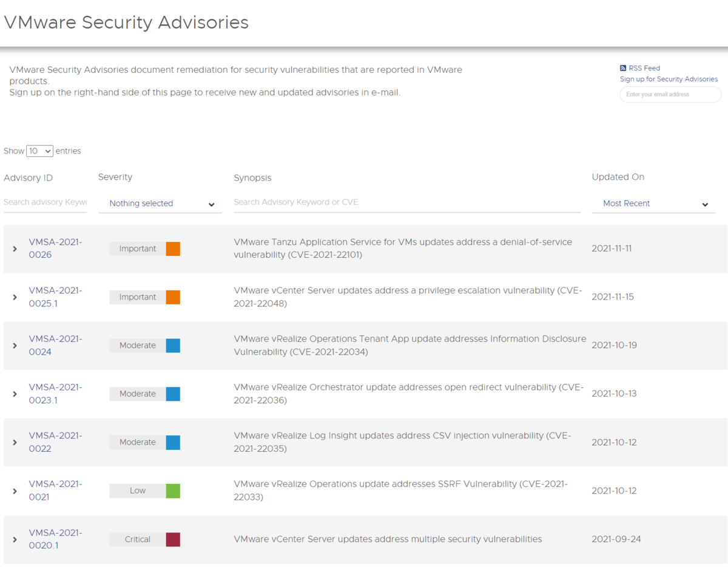
Task: Click the Tenant App Information Disclosure synopsis
Action: (x=410, y=345)
